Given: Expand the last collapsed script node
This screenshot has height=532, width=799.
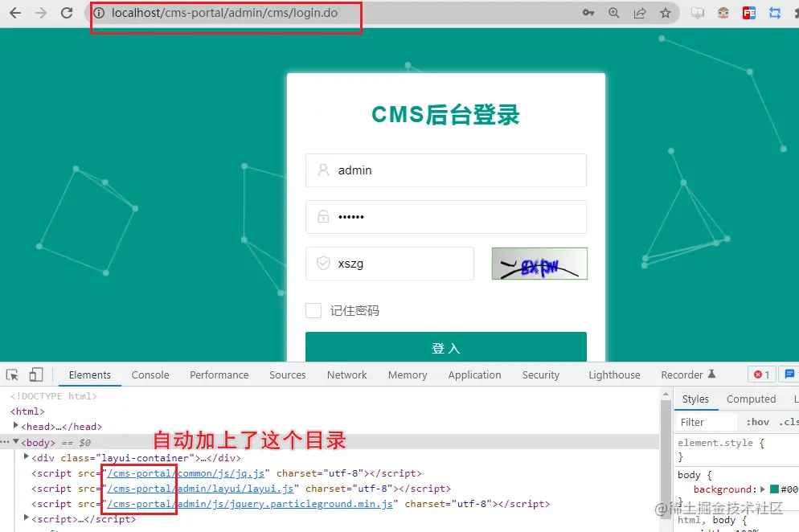Looking at the screenshot, I should 27,518.
